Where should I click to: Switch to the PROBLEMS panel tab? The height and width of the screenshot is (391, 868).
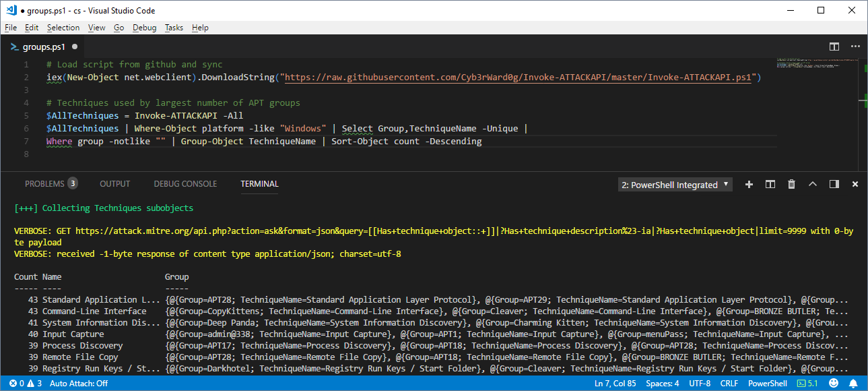click(x=51, y=183)
